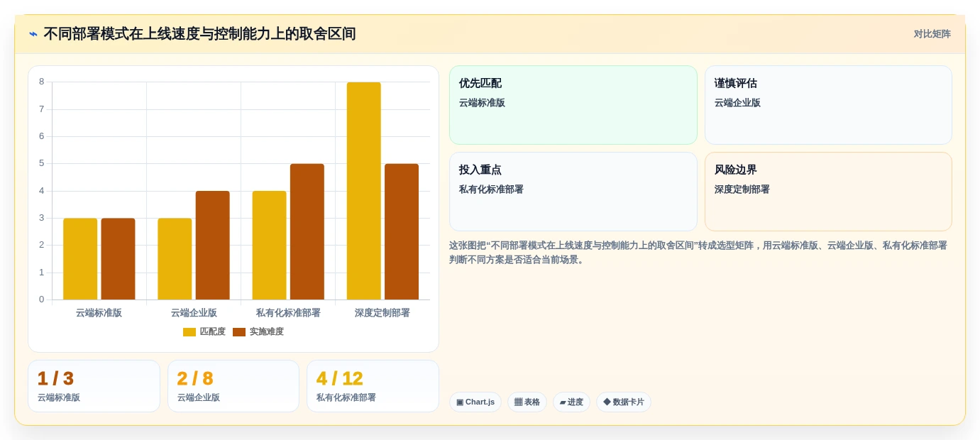This screenshot has width=980, height=440.
Task: Click the y-axis value 0
Action: 42,299
